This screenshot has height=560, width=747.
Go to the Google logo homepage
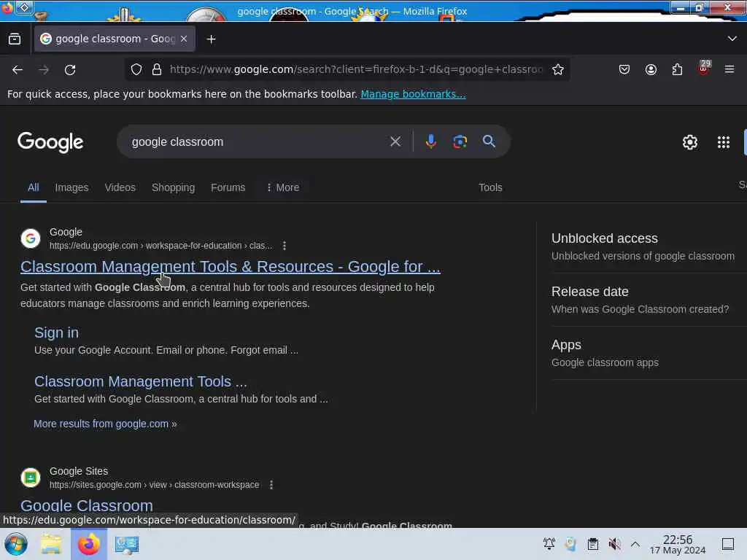pyautogui.click(x=50, y=142)
